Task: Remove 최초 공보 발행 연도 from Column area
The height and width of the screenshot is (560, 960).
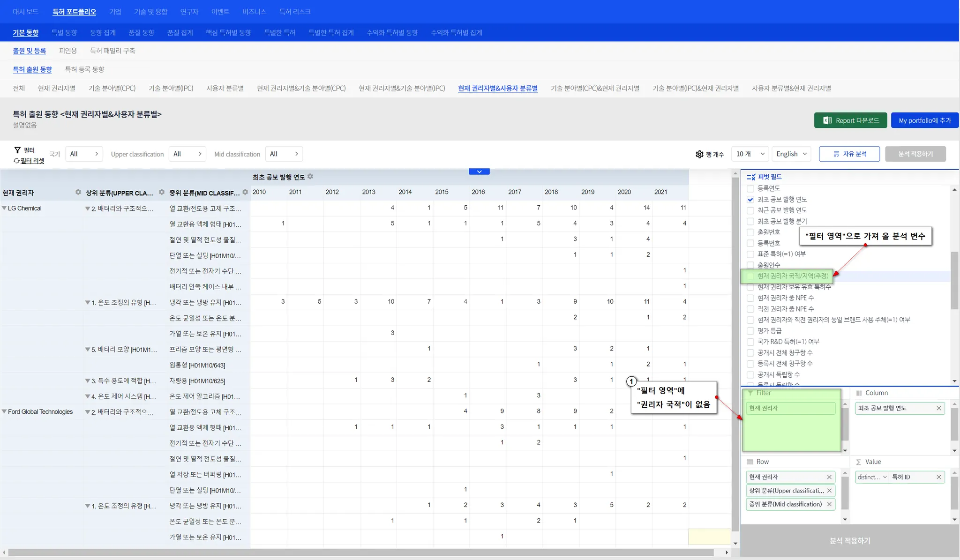Action: click(939, 408)
